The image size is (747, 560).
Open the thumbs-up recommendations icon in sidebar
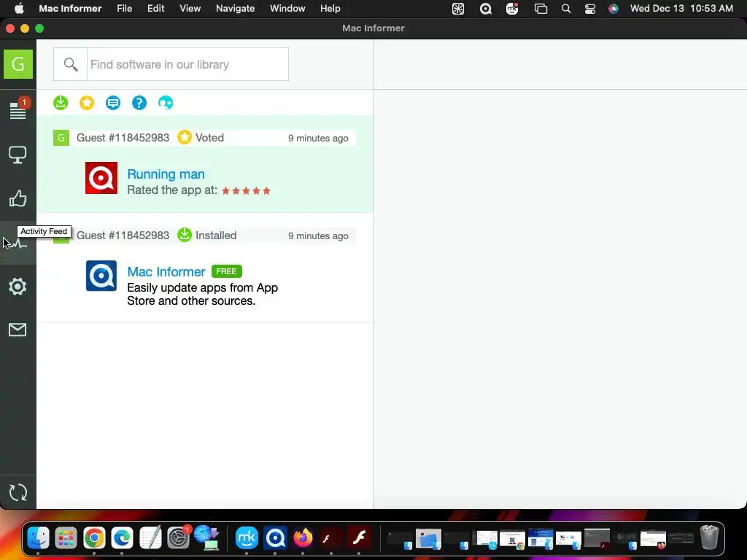click(18, 198)
